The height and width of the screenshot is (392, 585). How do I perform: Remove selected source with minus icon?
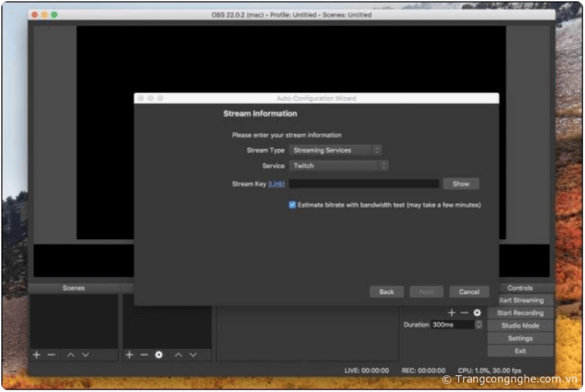[x=144, y=355]
